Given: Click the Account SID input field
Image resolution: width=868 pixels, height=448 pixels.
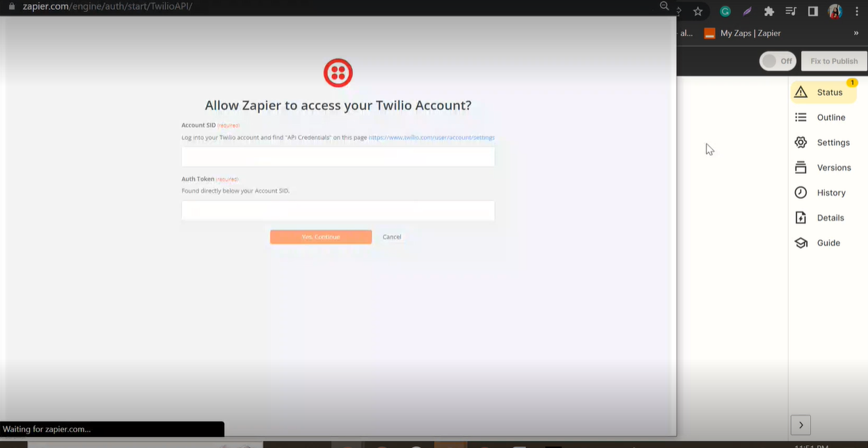Looking at the screenshot, I should click(338, 157).
